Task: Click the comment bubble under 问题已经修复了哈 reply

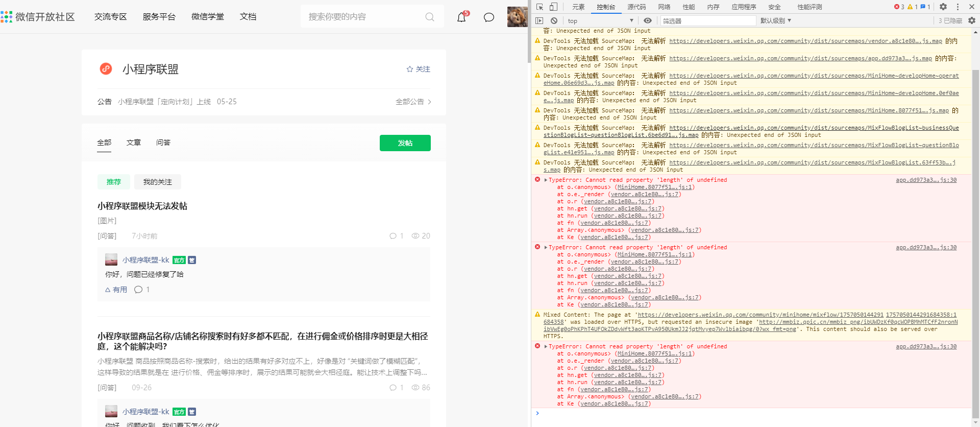Action: [x=138, y=290]
